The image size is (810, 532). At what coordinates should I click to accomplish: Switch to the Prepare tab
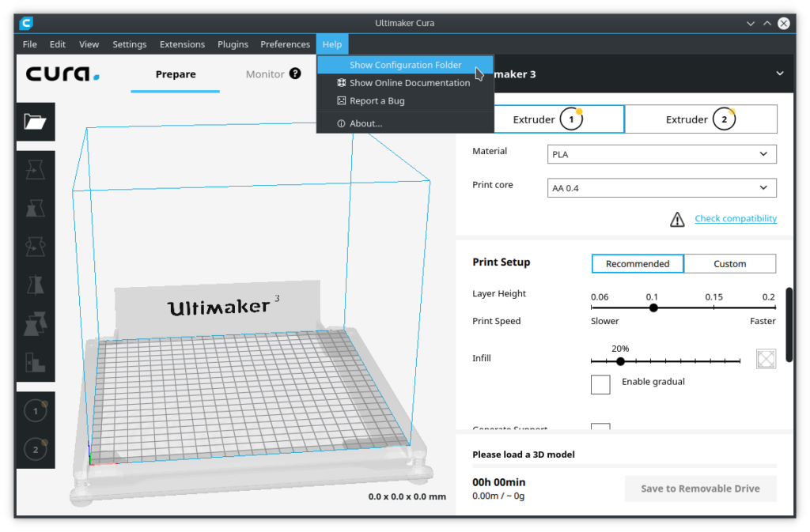(x=176, y=74)
